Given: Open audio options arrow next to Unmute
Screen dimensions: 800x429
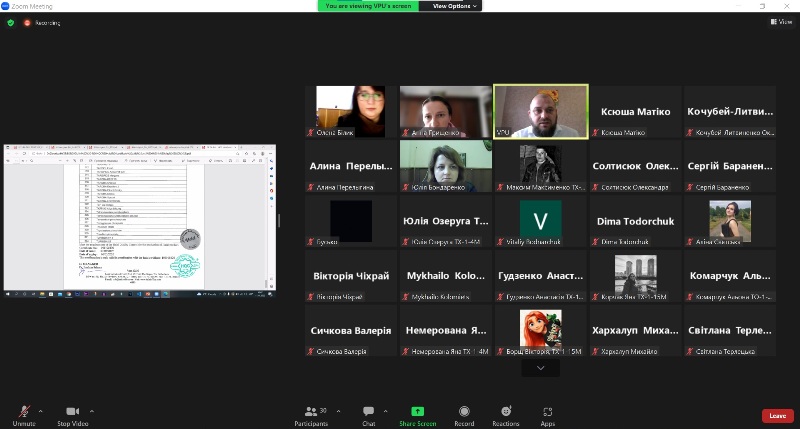Looking at the screenshot, I should pos(41,411).
